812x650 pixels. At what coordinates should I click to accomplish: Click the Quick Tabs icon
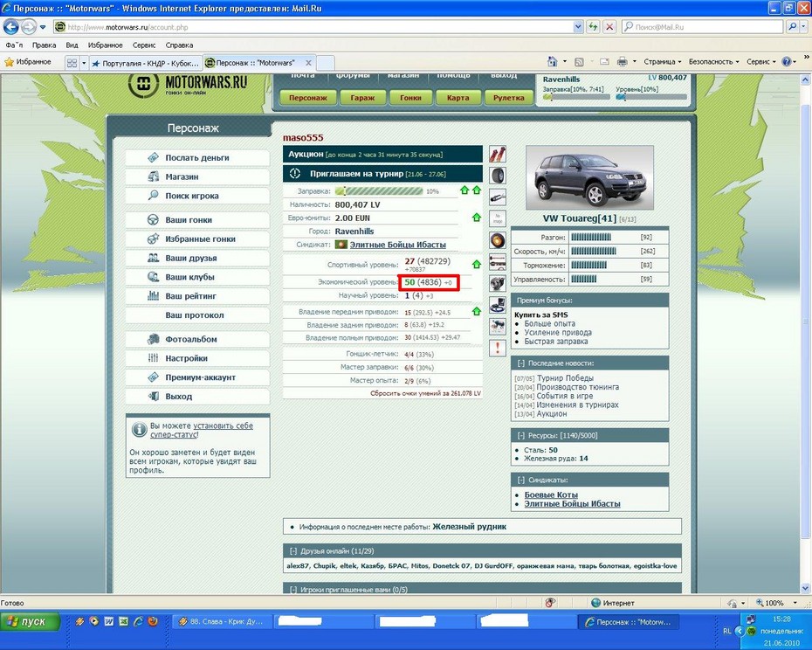coord(72,63)
